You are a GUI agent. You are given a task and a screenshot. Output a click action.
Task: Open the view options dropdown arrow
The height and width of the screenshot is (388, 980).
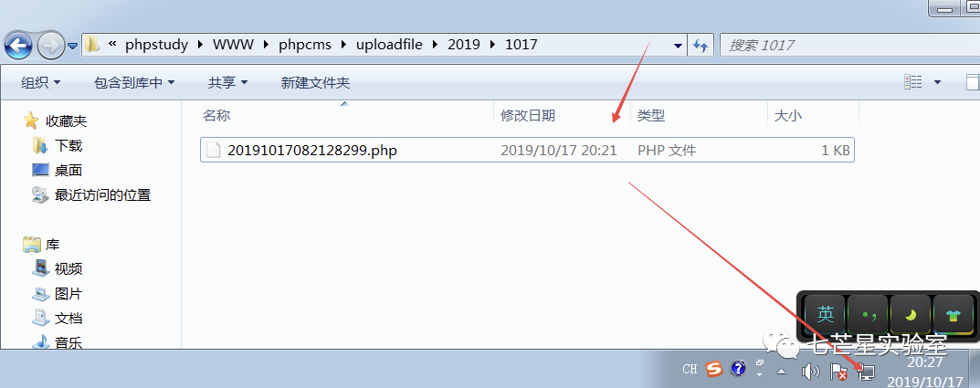(x=937, y=82)
